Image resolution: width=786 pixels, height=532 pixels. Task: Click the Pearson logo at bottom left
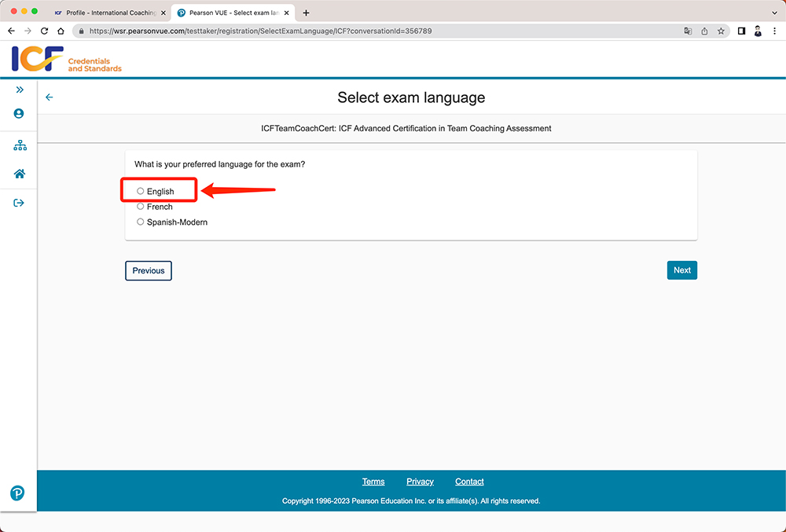coord(17,493)
